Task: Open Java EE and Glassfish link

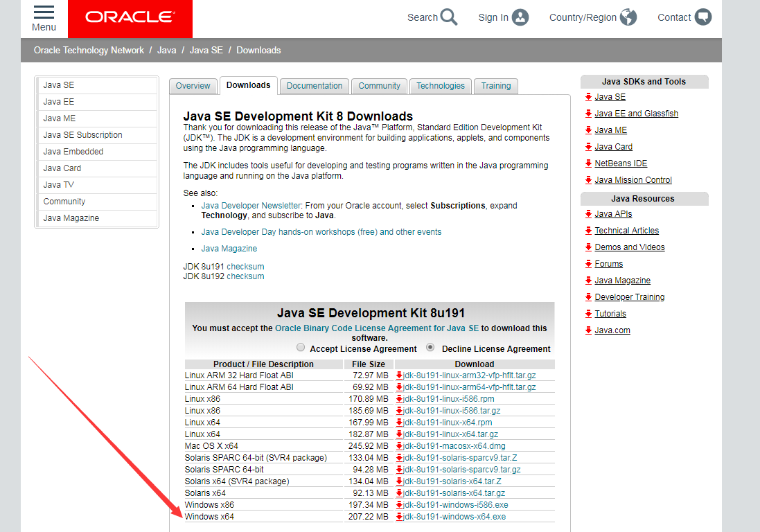Action: click(x=637, y=114)
